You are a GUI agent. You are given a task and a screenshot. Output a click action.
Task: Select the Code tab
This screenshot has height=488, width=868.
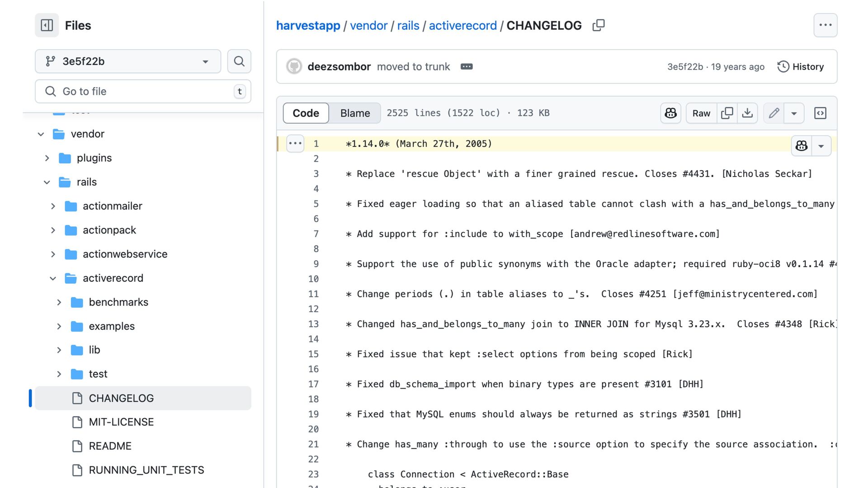306,113
